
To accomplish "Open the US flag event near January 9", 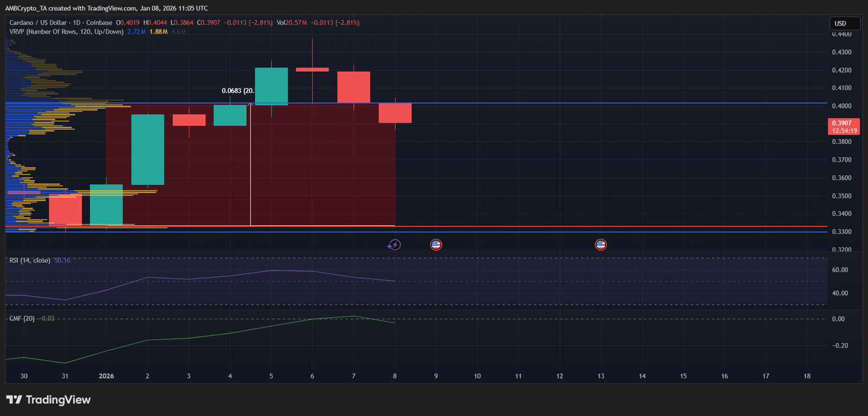I will click(x=436, y=244).
